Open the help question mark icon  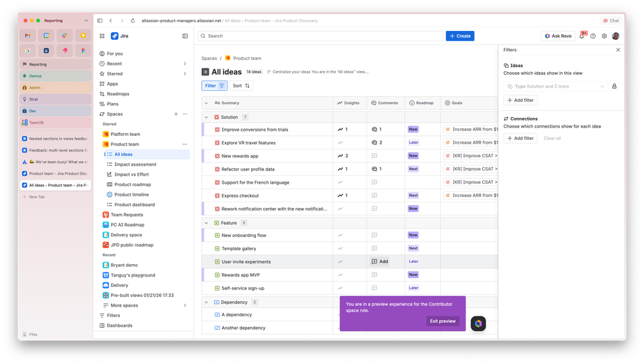click(x=593, y=36)
